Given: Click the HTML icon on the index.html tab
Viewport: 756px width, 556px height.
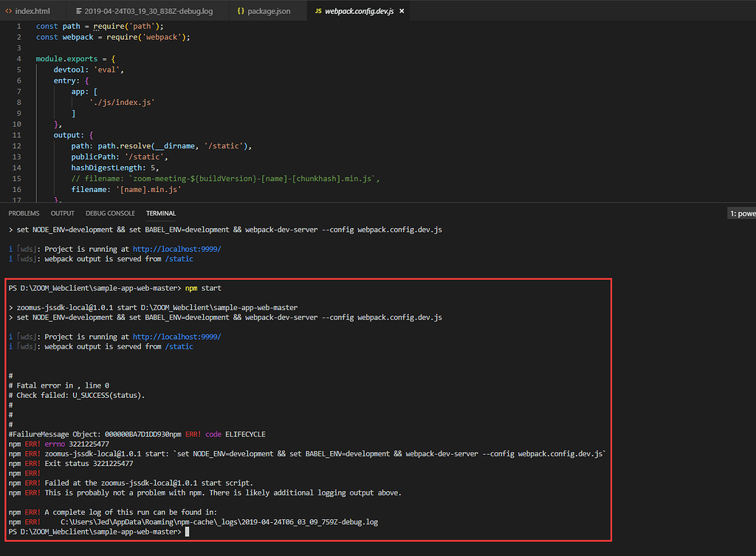Looking at the screenshot, I should click(x=7, y=10).
